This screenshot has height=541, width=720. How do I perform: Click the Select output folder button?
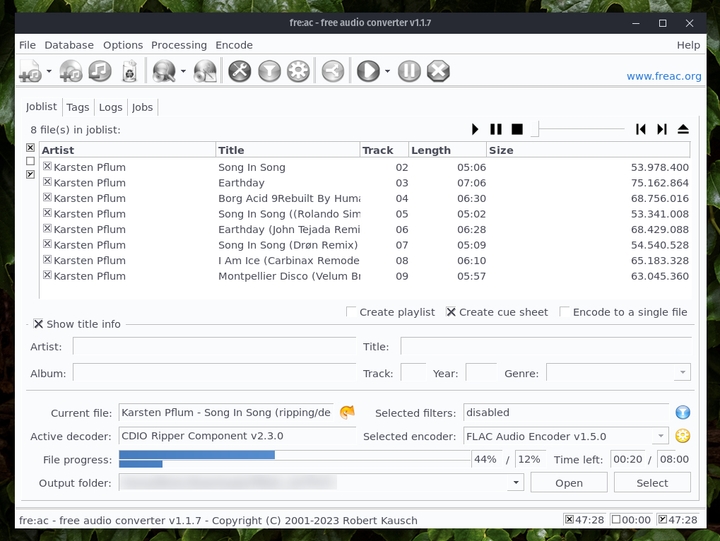pyautogui.click(x=652, y=483)
